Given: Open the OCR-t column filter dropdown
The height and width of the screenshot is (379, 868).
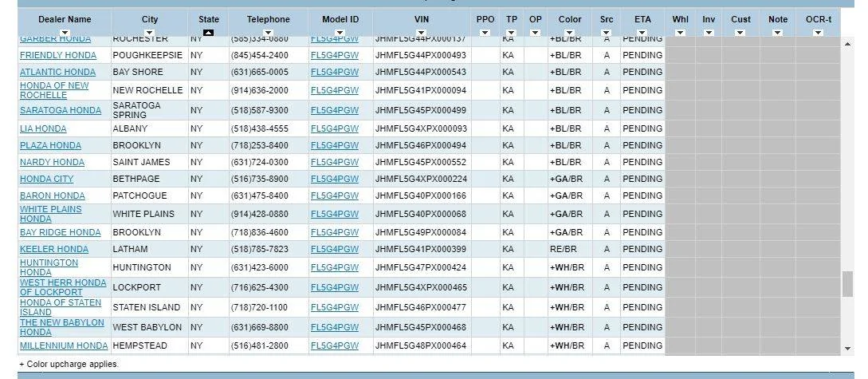Looking at the screenshot, I should point(818,33).
